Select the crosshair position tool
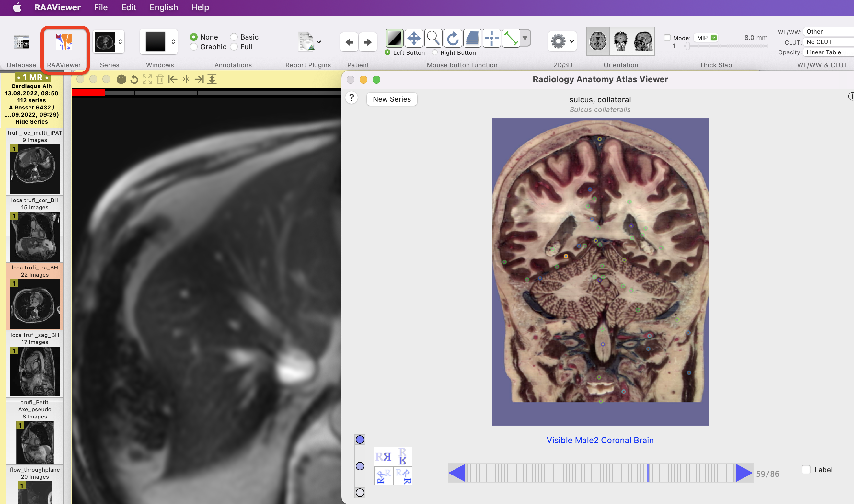This screenshot has height=504, width=854. (491, 38)
